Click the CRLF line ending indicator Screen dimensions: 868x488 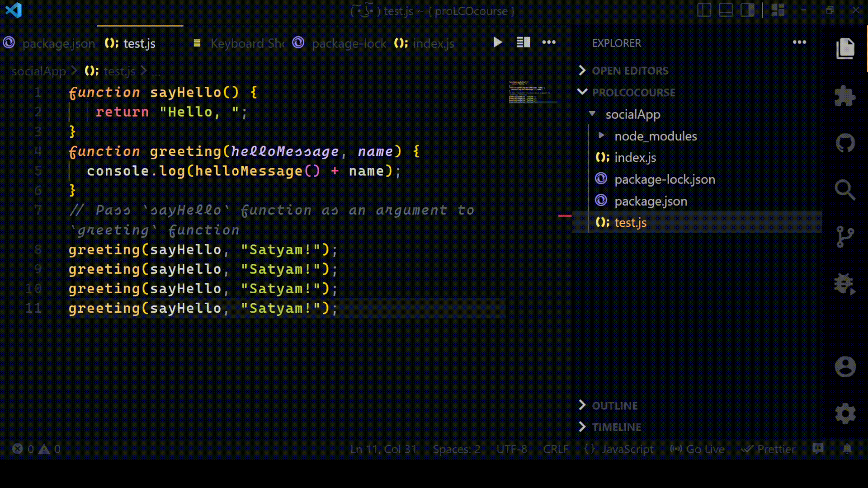point(556,449)
